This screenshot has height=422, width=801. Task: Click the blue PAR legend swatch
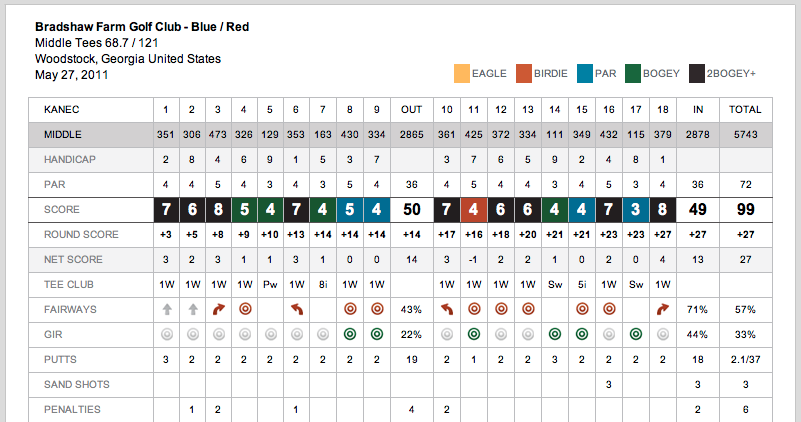click(585, 74)
